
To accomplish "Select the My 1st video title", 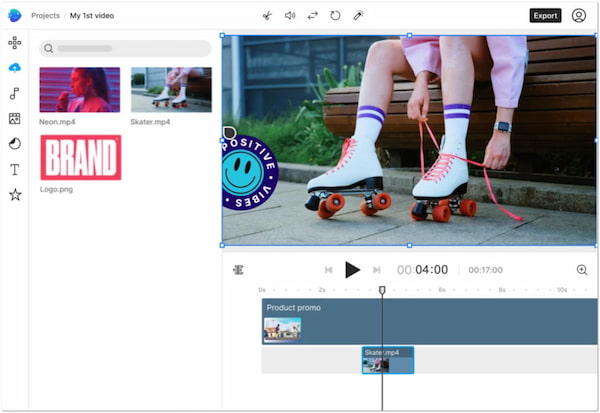I will [92, 16].
